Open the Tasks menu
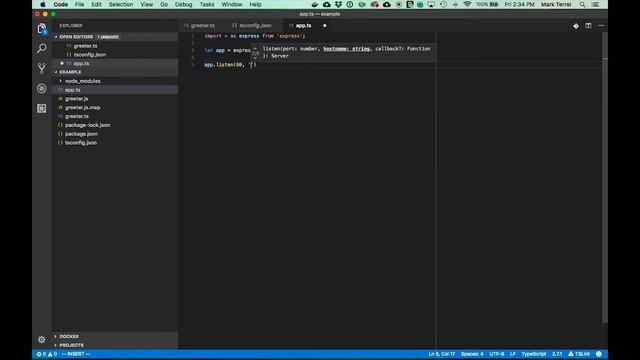This screenshot has width=640, height=360. coord(207,4)
